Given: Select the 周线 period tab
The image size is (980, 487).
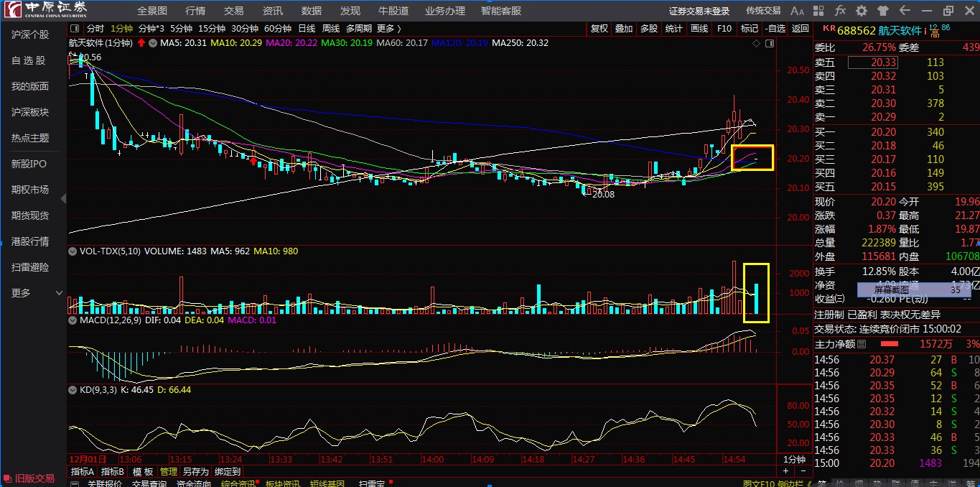Looking at the screenshot, I should [331, 29].
